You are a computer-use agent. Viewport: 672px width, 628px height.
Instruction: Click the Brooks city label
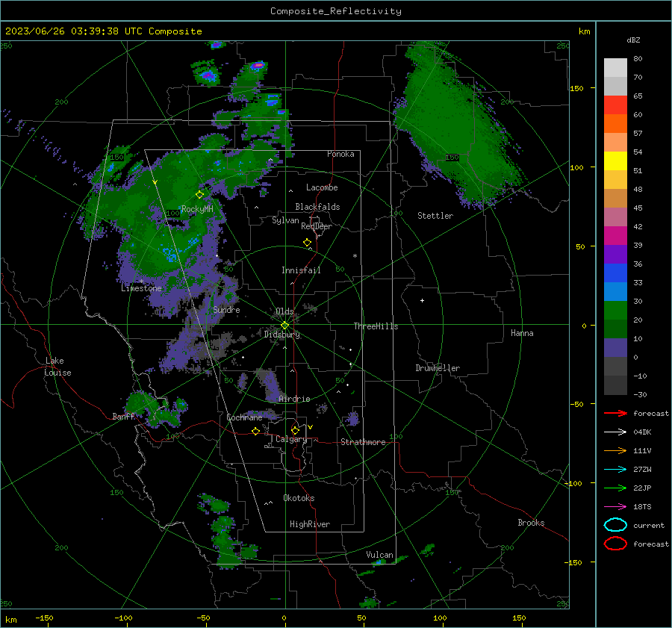pyautogui.click(x=531, y=523)
